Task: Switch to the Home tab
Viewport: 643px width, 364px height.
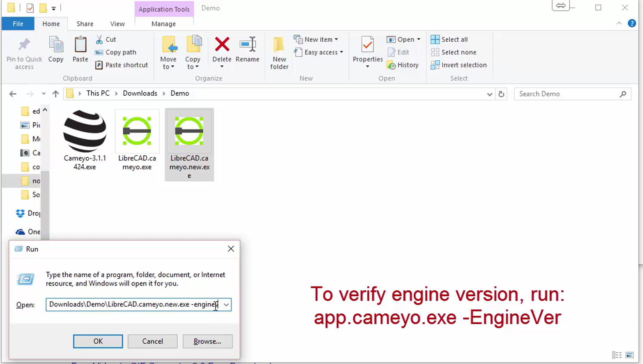Action: coord(51,24)
